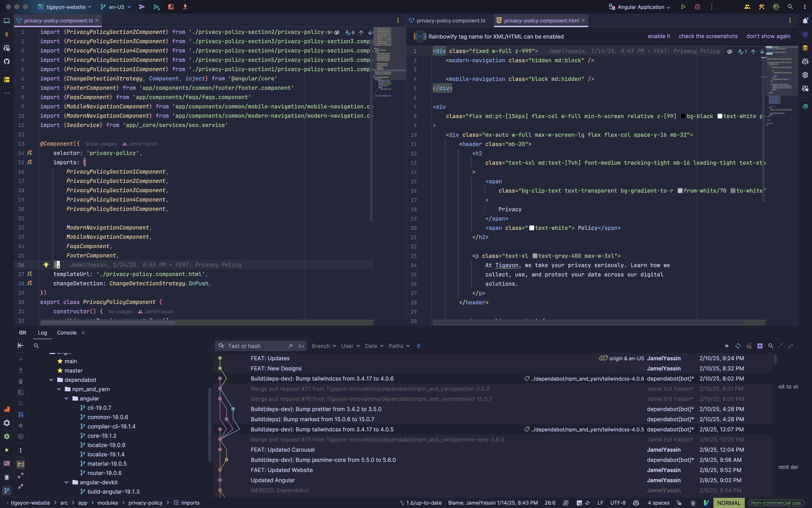Open the Terminal tool window icon

click(x=7, y=463)
